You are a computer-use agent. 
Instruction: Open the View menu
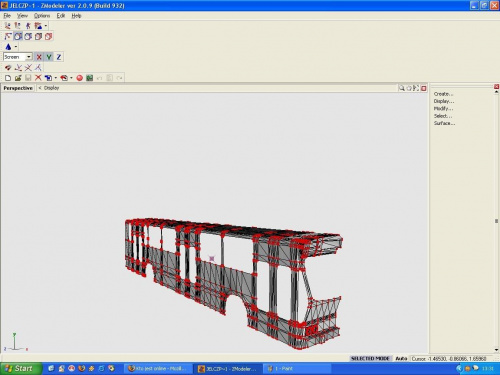22,16
